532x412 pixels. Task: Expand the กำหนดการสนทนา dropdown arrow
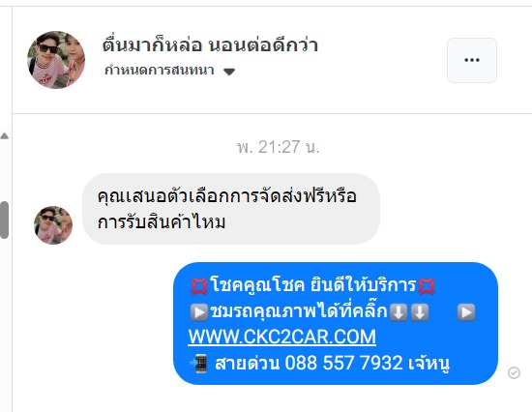(x=229, y=72)
